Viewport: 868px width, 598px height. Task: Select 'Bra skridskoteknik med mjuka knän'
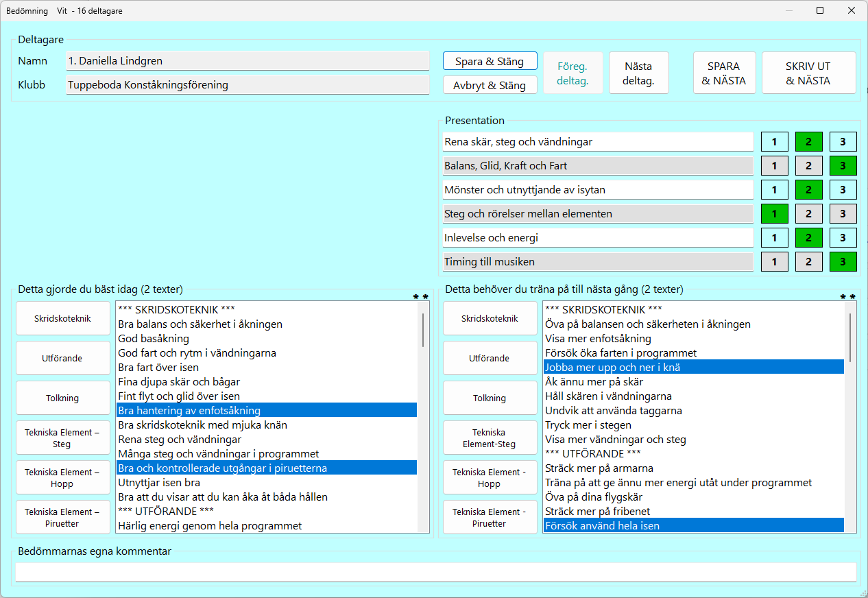click(x=267, y=424)
